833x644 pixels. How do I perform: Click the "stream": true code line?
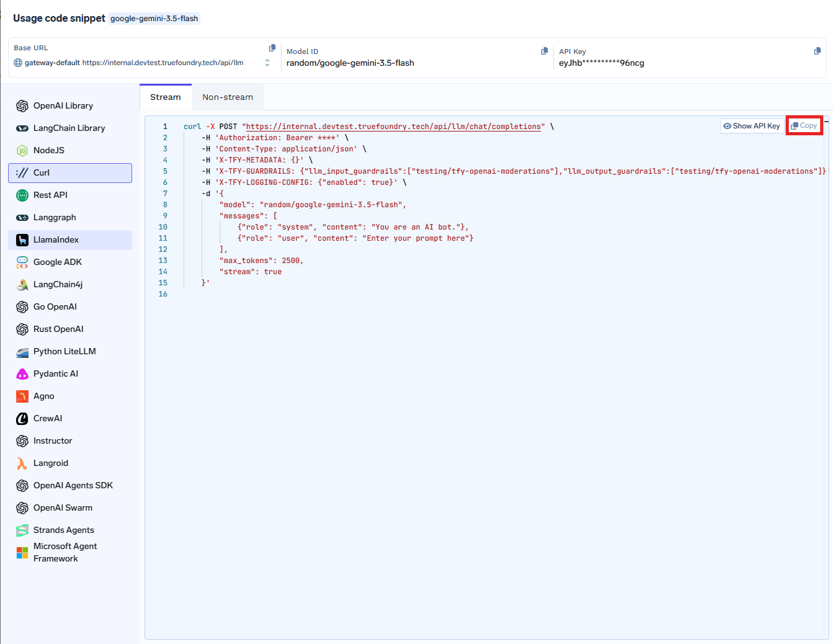tap(250, 272)
